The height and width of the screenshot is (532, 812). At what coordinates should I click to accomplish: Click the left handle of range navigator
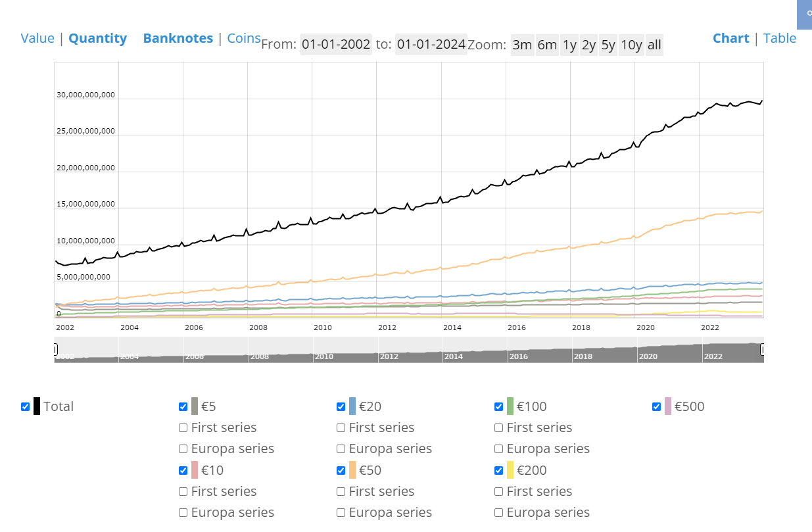(55, 350)
